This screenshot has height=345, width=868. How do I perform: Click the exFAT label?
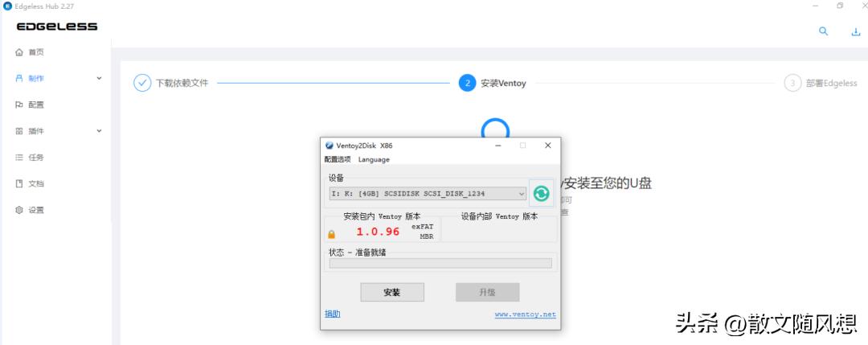click(x=423, y=227)
